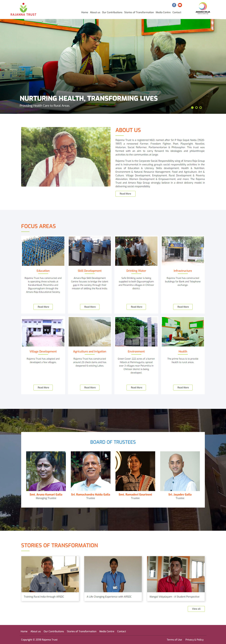The width and height of the screenshot is (226, 644).
Task: Select the first carousel slide dot
Action: point(192,107)
